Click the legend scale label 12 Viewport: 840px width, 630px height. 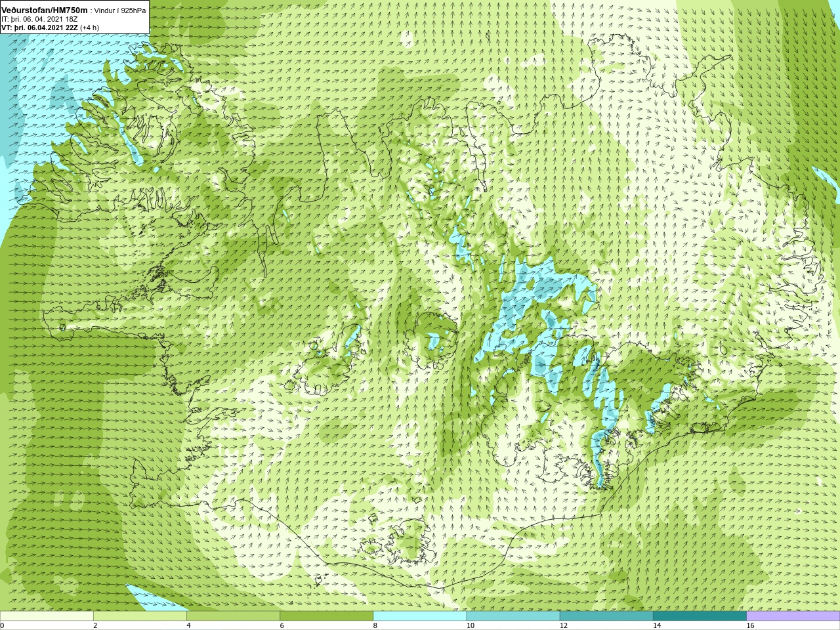click(564, 625)
